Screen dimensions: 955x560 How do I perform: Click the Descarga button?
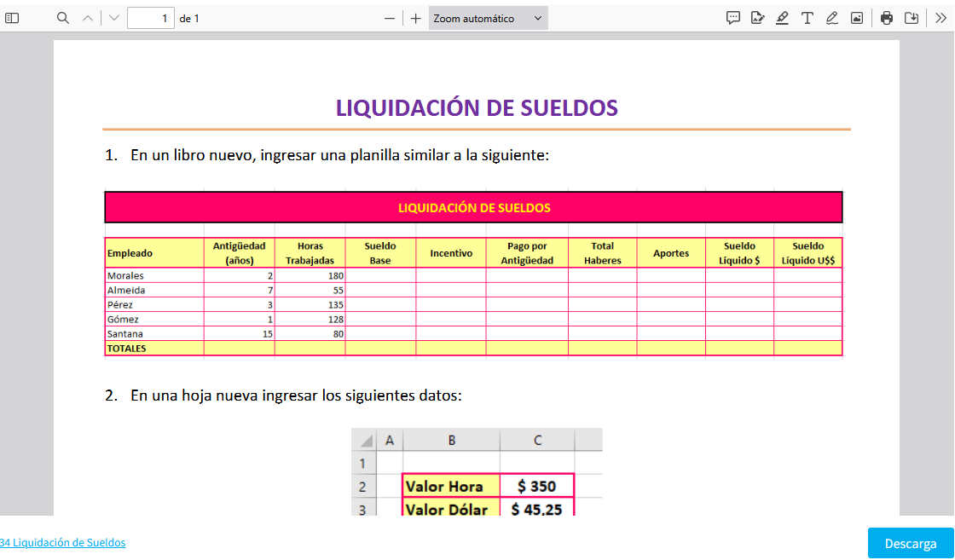[910, 544]
